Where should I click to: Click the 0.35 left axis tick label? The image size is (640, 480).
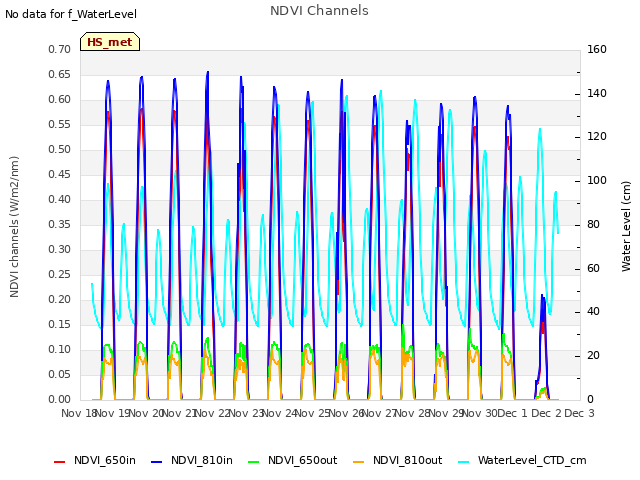(59, 224)
